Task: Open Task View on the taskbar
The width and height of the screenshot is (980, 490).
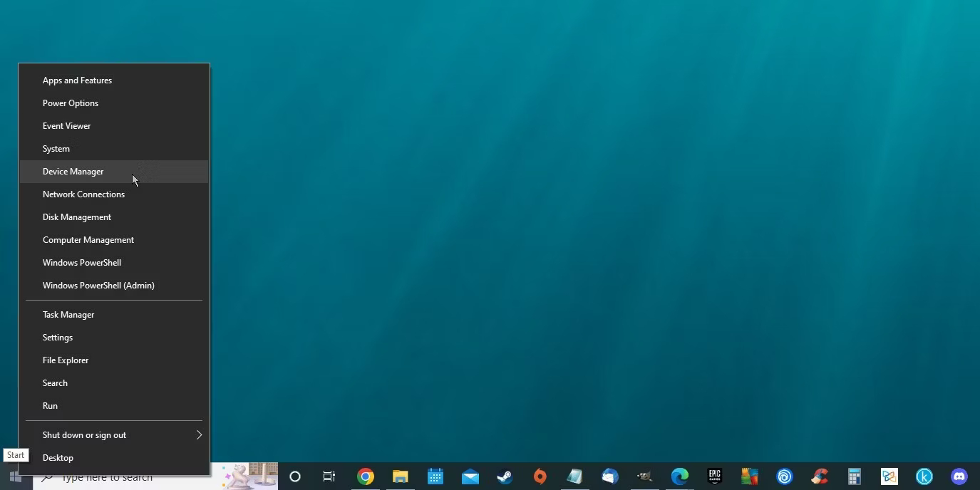Action: (x=329, y=476)
